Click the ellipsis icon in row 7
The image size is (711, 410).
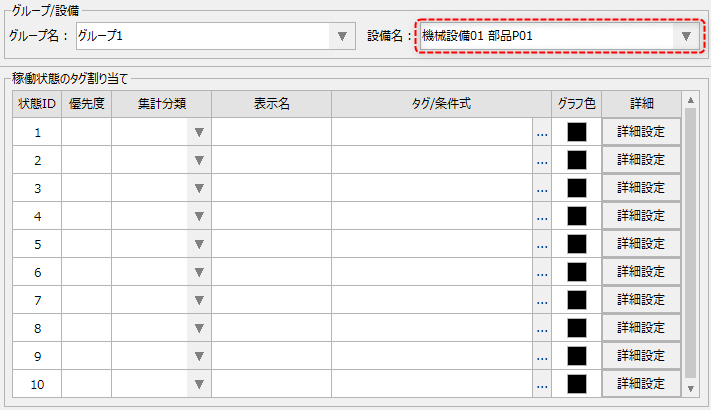[542, 300]
